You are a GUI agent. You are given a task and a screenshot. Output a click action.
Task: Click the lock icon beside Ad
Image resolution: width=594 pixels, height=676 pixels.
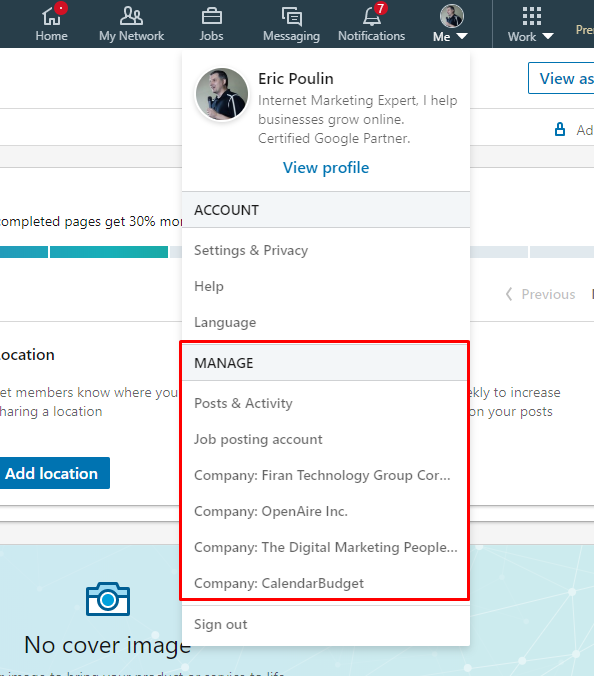[x=560, y=129]
